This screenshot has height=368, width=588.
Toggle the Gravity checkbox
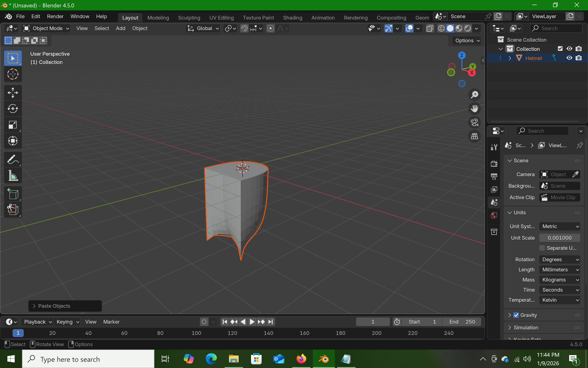coord(516,315)
